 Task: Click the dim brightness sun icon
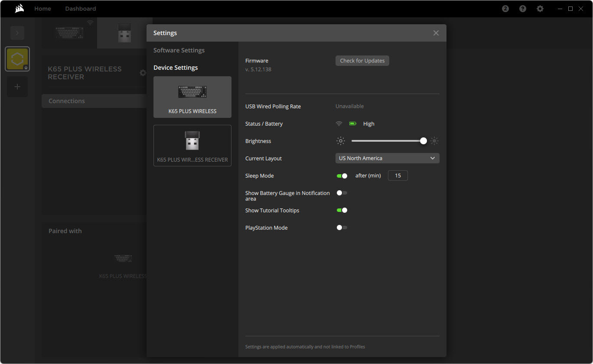341,141
